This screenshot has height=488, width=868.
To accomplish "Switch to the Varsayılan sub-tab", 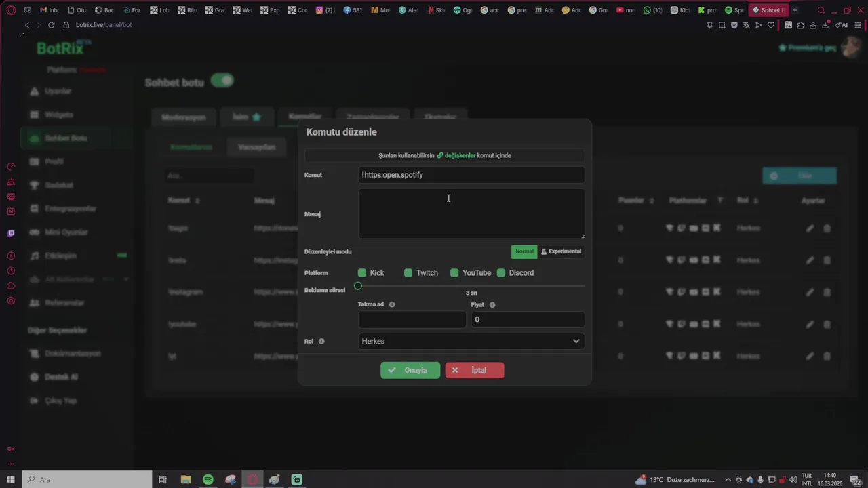I will click(x=256, y=147).
